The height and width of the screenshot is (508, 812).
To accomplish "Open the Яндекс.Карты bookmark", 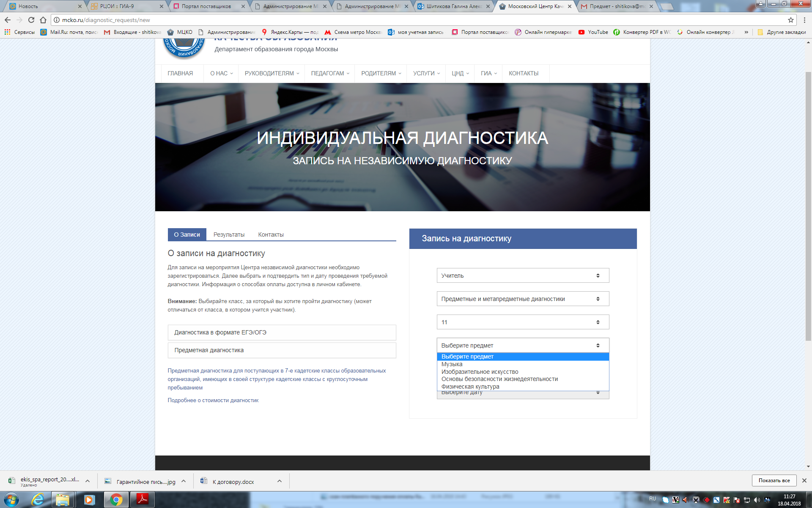I will tap(290, 32).
